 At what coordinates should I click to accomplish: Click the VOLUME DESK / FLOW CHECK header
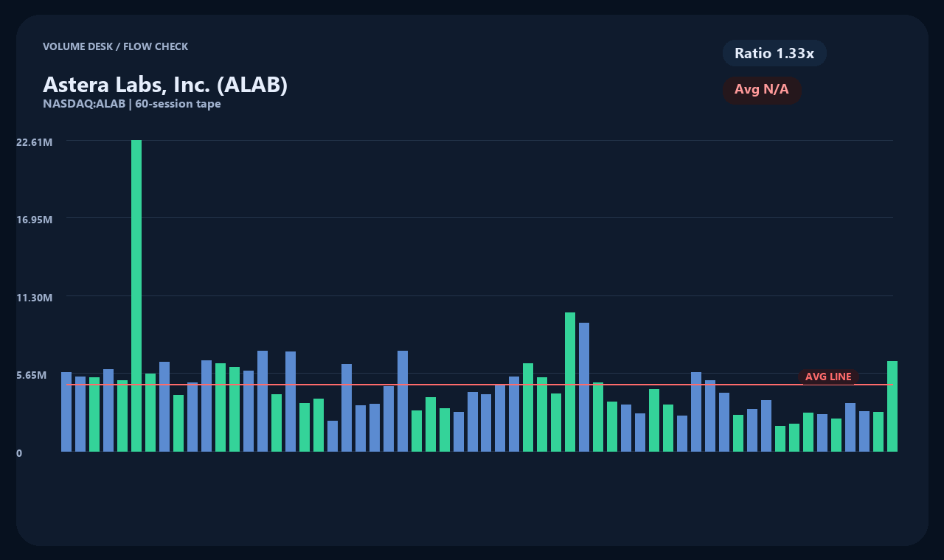115,46
